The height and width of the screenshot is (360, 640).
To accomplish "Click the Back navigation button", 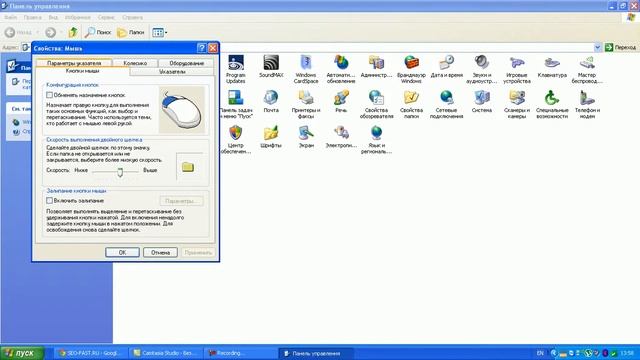I will click(18, 32).
